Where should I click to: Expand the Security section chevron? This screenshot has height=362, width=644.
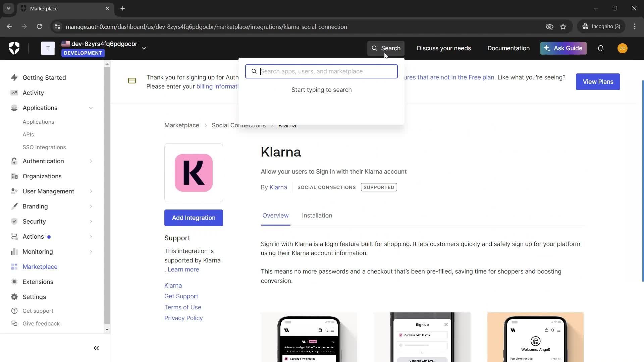91,222
